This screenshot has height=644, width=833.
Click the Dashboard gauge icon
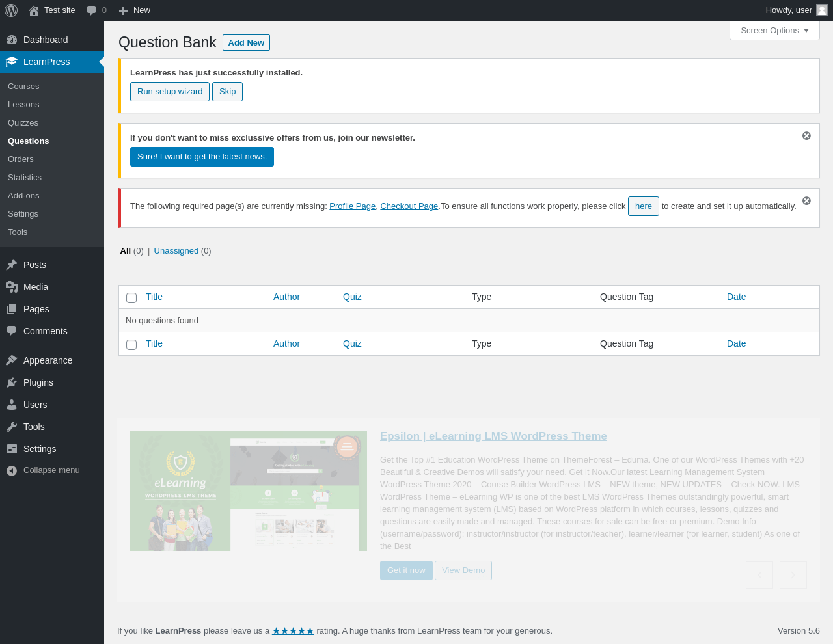point(12,40)
